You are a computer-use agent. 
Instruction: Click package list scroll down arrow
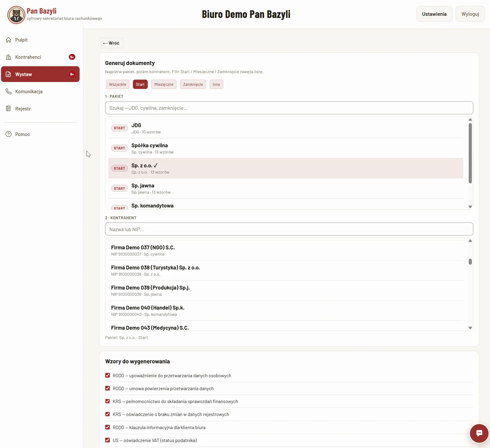[470, 207]
